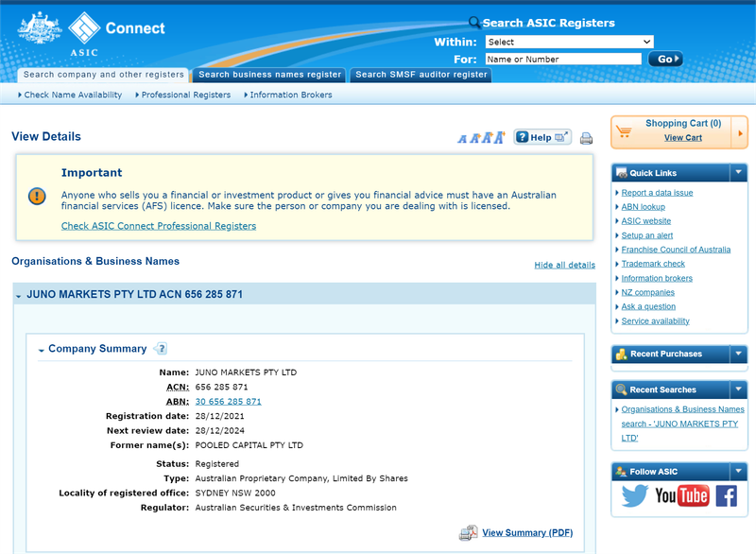This screenshot has width=756, height=554.
Task: Open Check ASIC Connect Professional Registers link
Action: (159, 226)
